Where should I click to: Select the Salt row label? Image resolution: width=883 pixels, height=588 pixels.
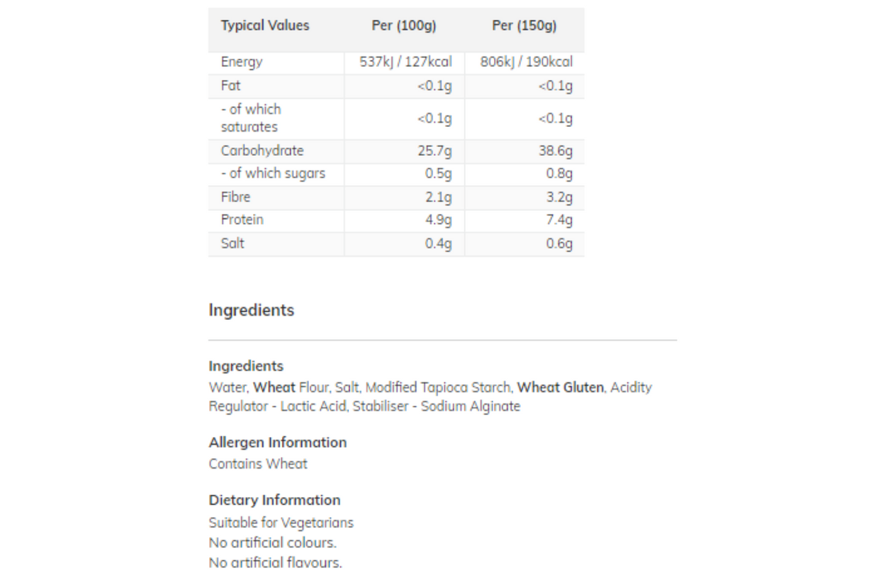pos(232,243)
